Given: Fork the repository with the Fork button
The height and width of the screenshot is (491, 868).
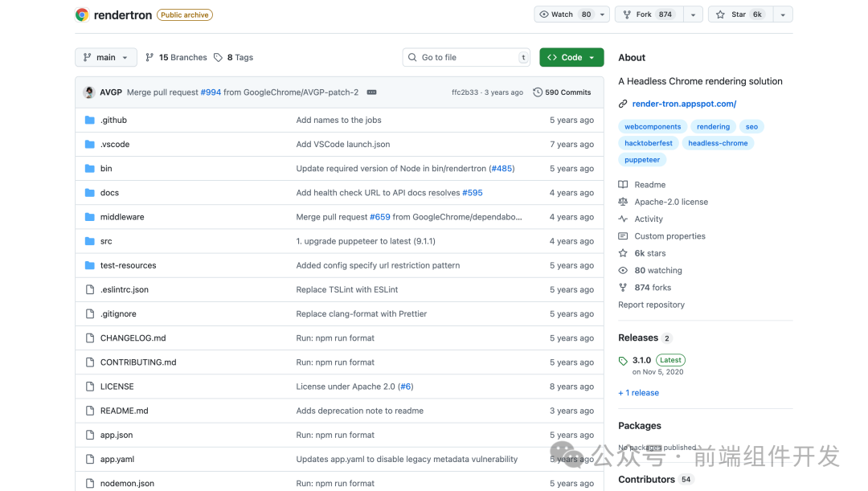Looking at the screenshot, I should 649,14.
